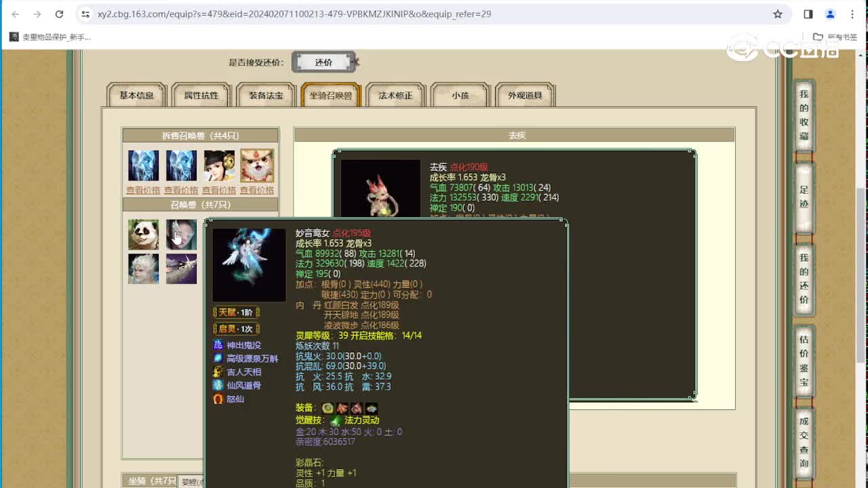Image resolution: width=868 pixels, height=488 pixels.
Task: Open 估价鉴宝 in the right sidebar
Action: 804,361
